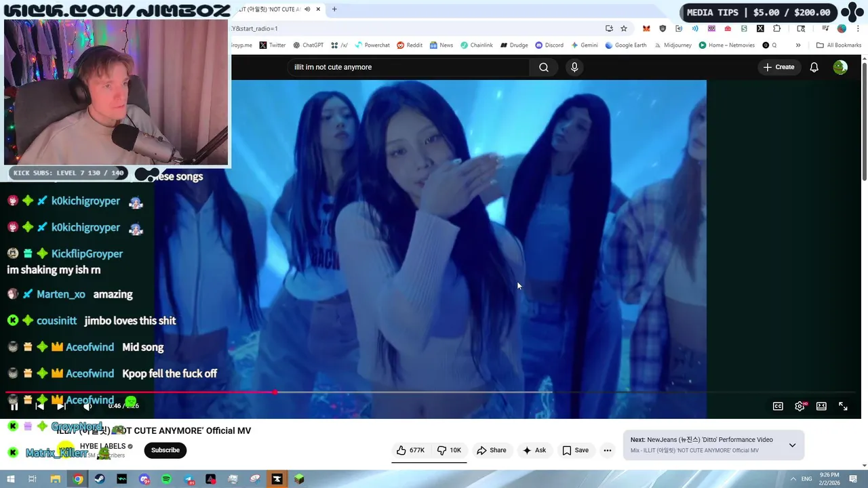The image size is (868, 488).
Task: Subscribe to HYBE LABELS channel
Action: pos(165,450)
